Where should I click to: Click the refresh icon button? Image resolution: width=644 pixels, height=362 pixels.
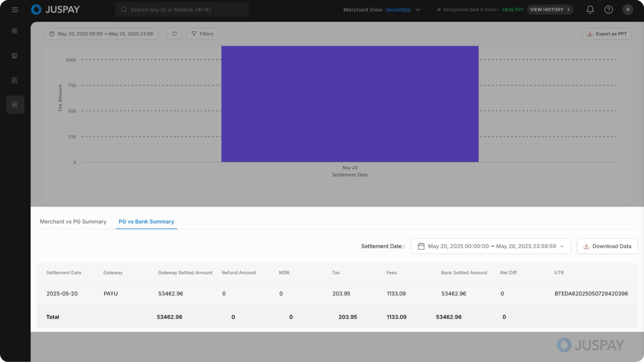(174, 34)
